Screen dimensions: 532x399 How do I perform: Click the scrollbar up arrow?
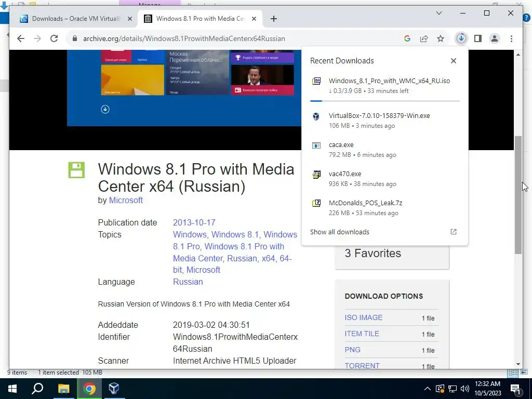tap(518, 55)
